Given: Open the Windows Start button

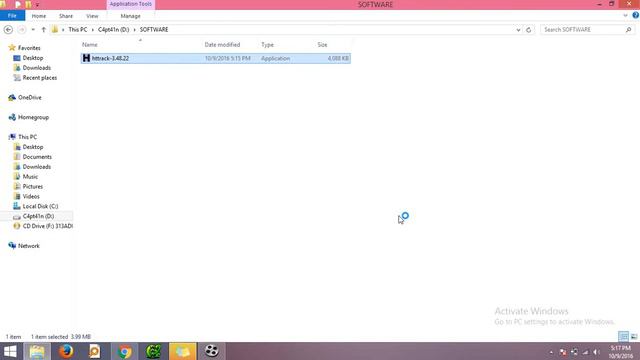Looking at the screenshot, I should [10, 351].
